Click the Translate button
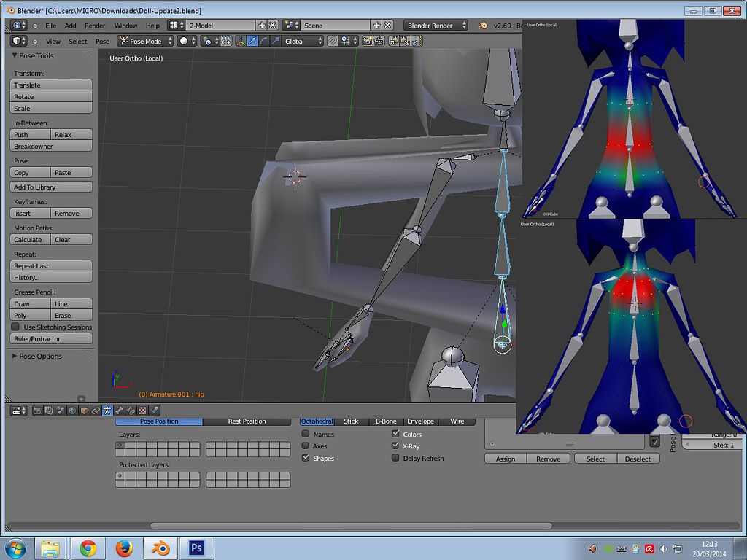Viewport: 747px width, 560px height. pos(51,85)
